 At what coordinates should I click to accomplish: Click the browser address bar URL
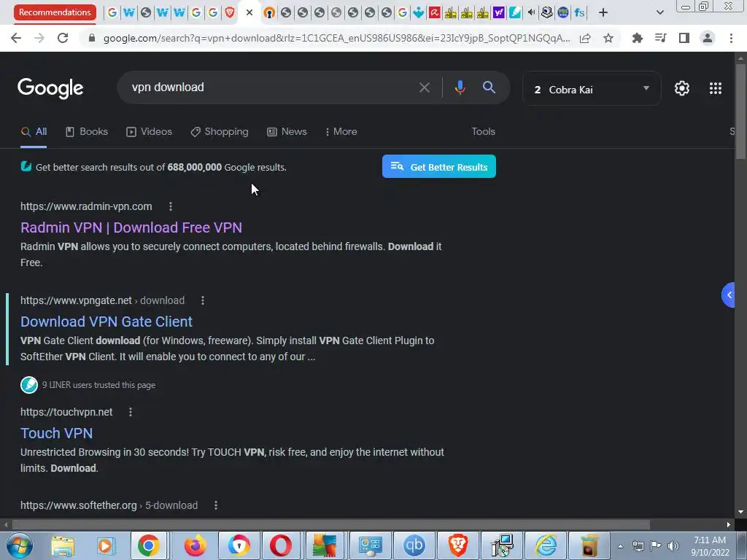click(x=336, y=38)
